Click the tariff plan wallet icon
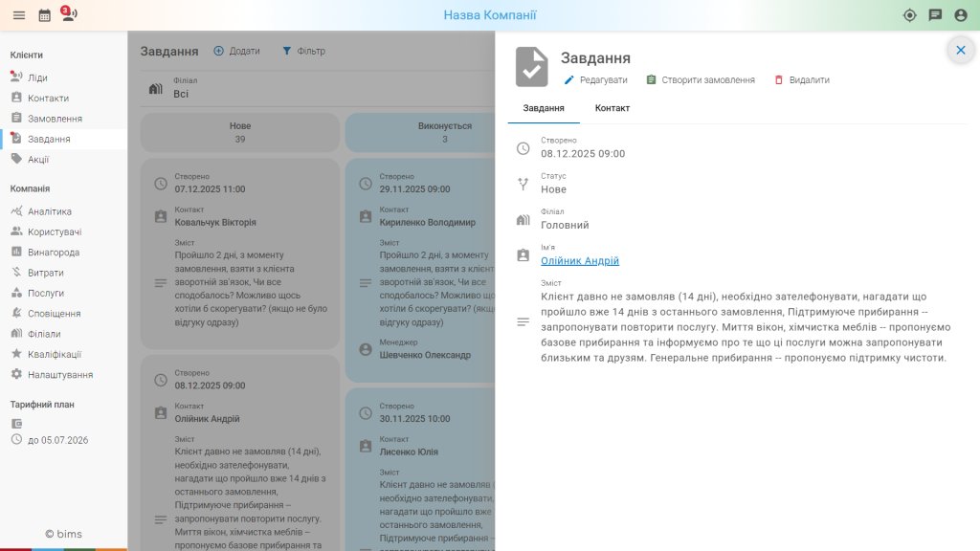The height and width of the screenshot is (551, 980). click(16, 424)
